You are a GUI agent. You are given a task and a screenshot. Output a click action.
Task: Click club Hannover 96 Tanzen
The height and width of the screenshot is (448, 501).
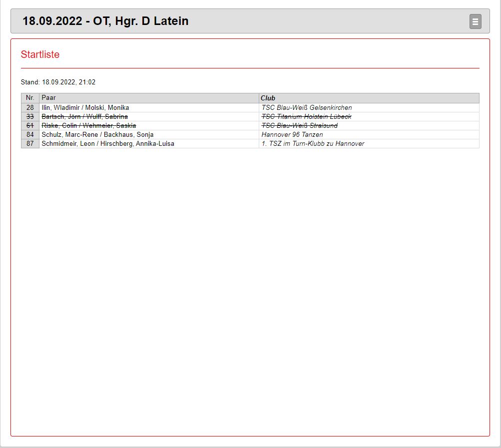292,134
